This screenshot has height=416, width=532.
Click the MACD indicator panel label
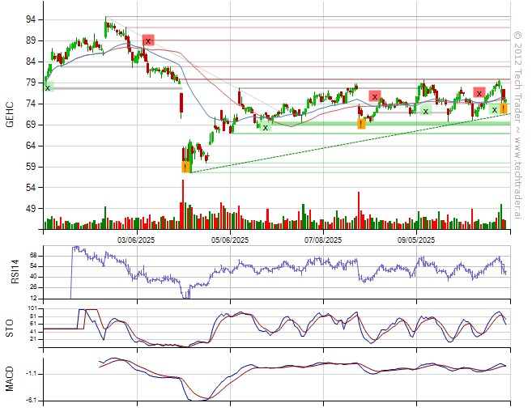click(12, 379)
